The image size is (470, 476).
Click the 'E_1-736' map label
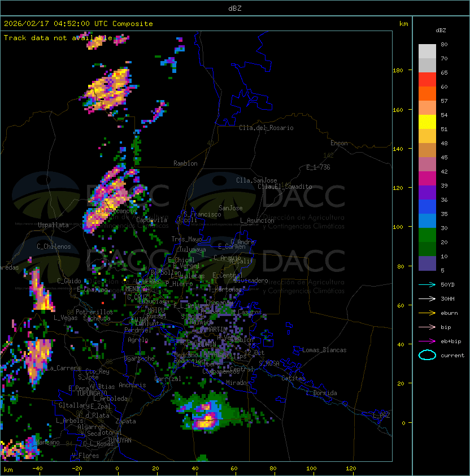[x=318, y=167]
